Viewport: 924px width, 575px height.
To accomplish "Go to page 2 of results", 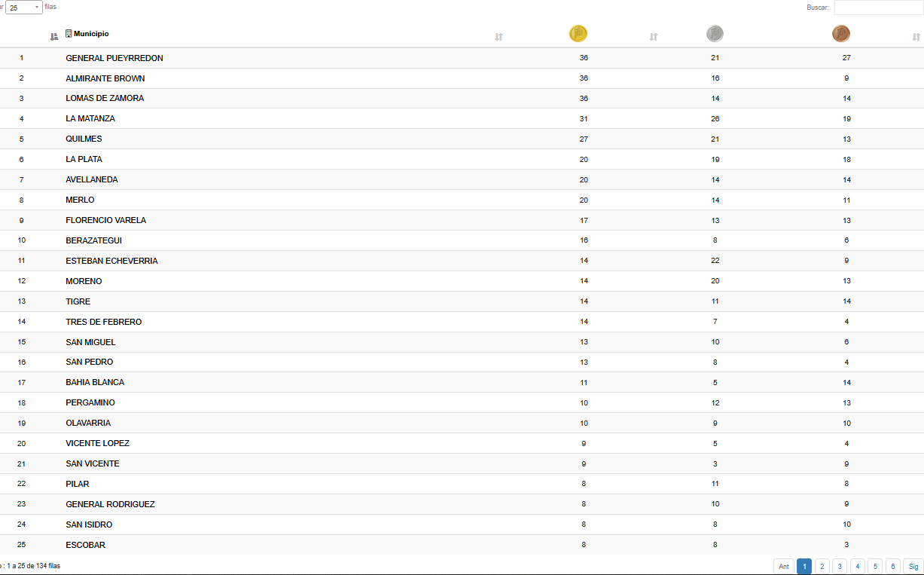I will coord(822,567).
